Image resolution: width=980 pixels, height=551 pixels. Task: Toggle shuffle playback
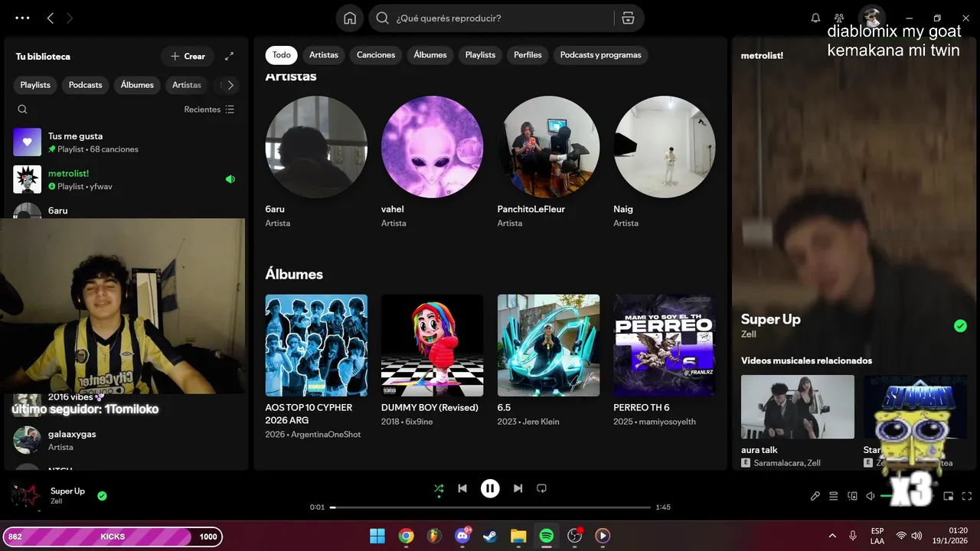click(x=439, y=488)
